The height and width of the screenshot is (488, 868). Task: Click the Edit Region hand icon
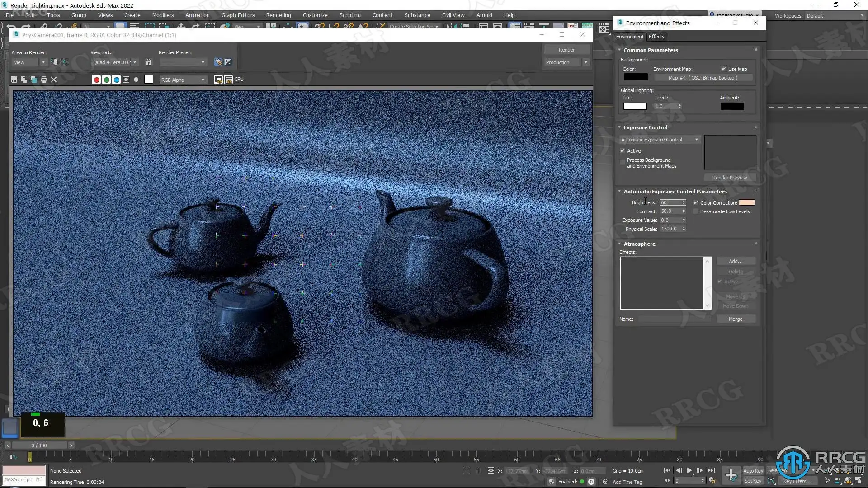(54, 62)
